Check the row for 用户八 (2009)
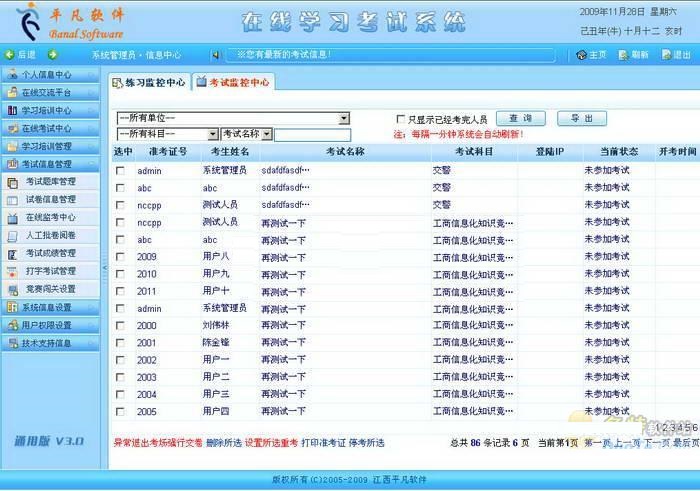Screen dimensions: 700x491 pyautogui.click(x=119, y=257)
